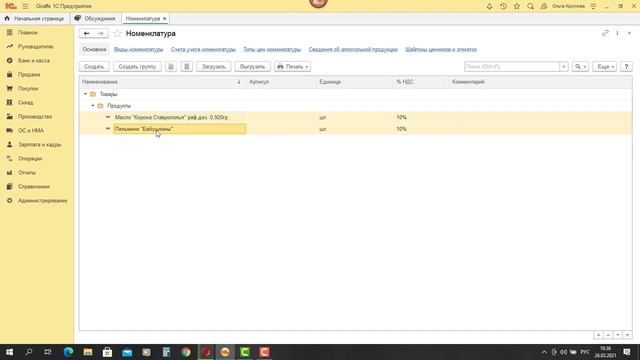Image resolution: width=640 pixels, height=360 pixels.
Task: Open the ОС и НМА section
Action: pos(31,131)
